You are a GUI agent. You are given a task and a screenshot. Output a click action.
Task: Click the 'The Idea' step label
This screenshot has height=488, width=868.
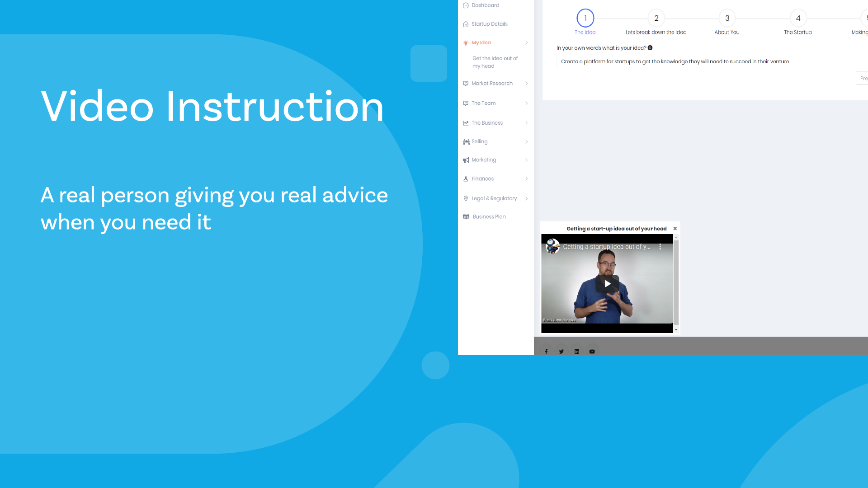click(x=585, y=33)
